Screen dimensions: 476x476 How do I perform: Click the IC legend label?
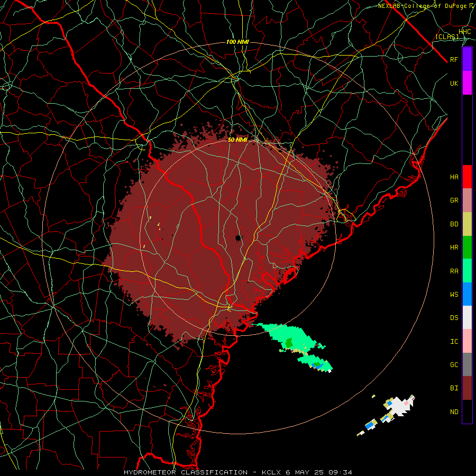point(454,342)
